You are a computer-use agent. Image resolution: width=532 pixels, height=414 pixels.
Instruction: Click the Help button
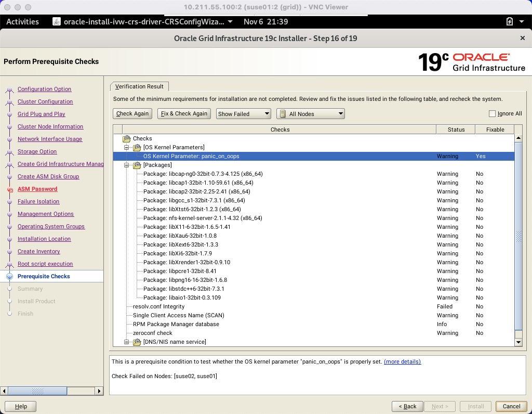pyautogui.click(x=21, y=406)
